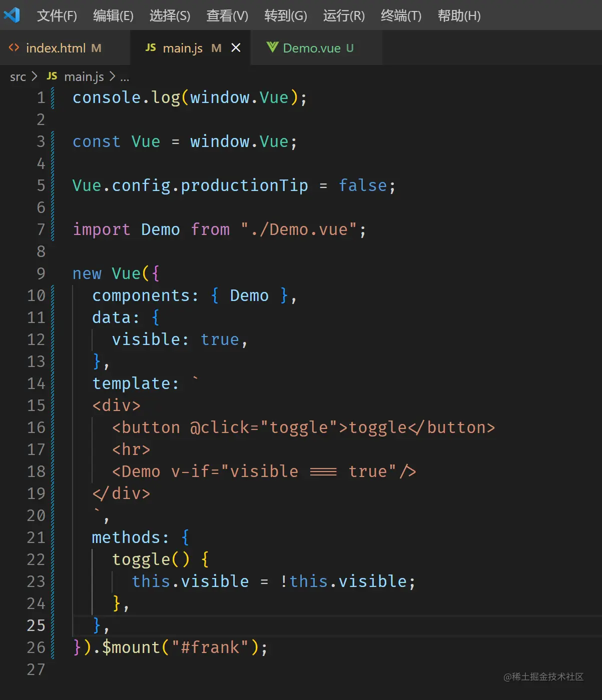Image resolution: width=602 pixels, height=700 pixels.
Task: Open the 文件(F) menu
Action: point(57,16)
